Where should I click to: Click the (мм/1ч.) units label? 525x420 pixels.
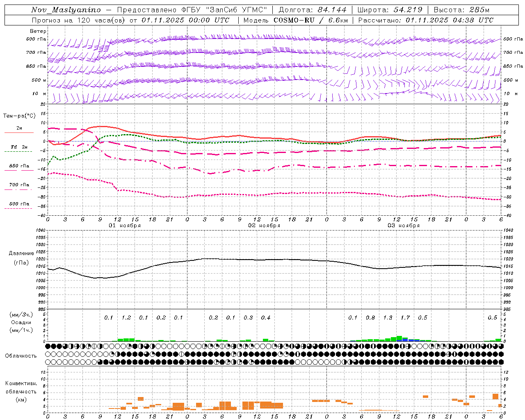coord(21,330)
